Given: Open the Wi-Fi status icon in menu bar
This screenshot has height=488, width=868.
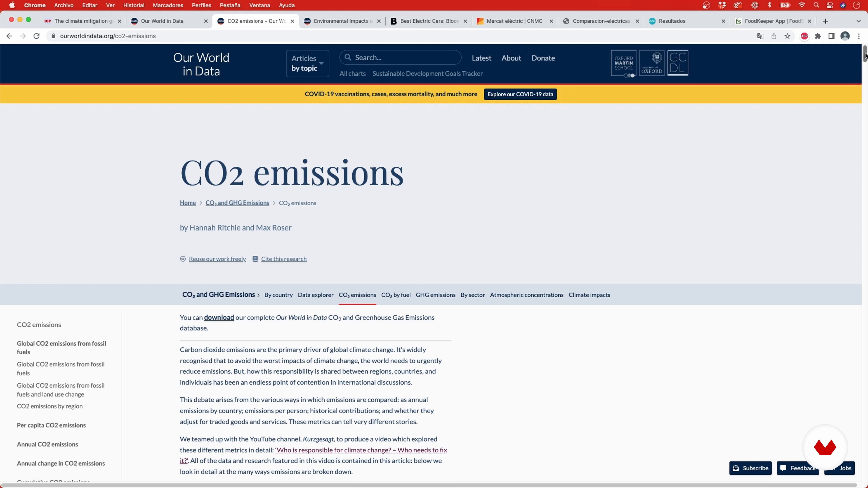Looking at the screenshot, I should (802, 5).
